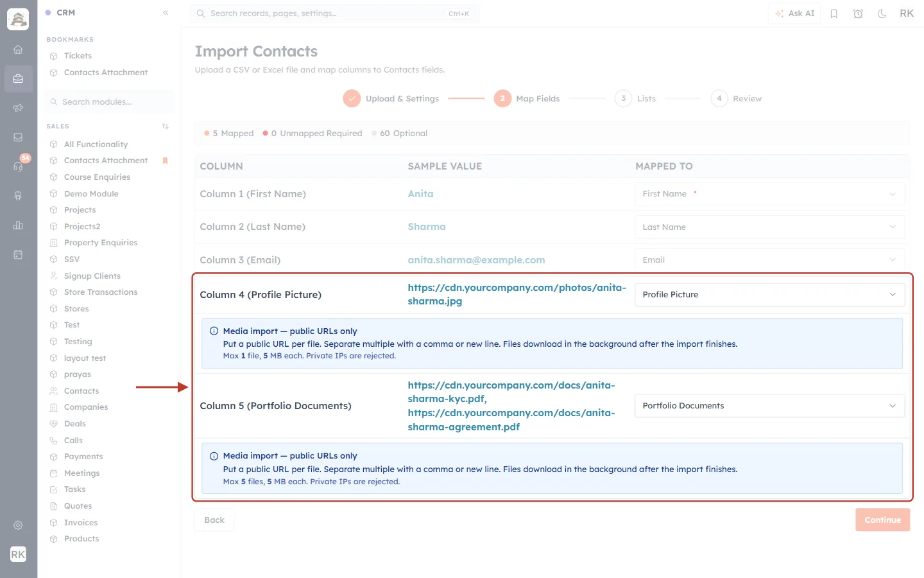Select the Map Fields step
Image resolution: width=924 pixels, height=578 pixels.
527,98
